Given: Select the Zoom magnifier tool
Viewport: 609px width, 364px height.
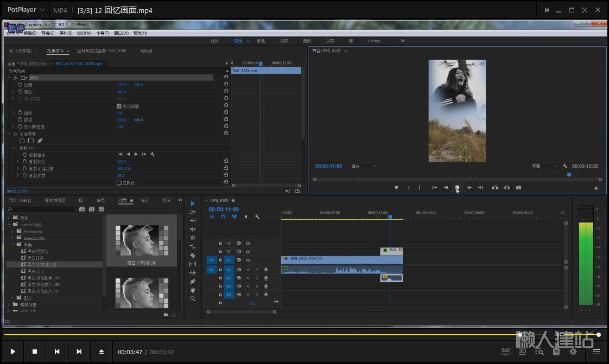Looking at the screenshot, I should coord(193,298).
